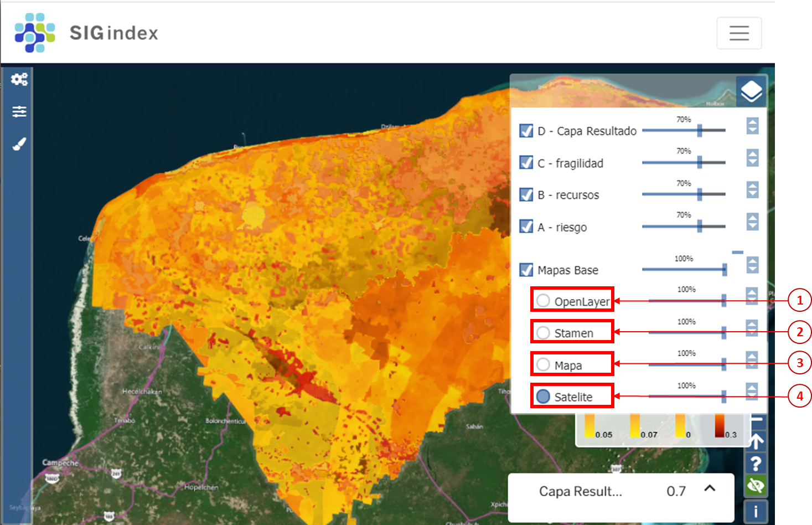Adjust B - recursos opacity slider
The height and width of the screenshot is (525, 812).
click(x=684, y=194)
